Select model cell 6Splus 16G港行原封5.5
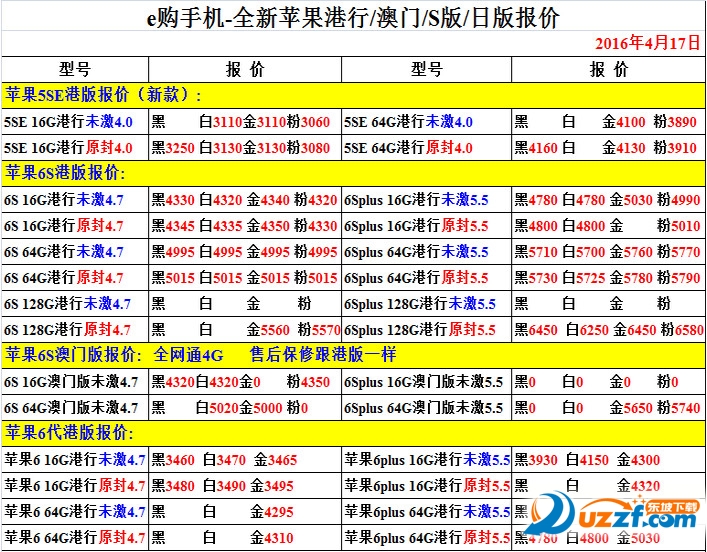This screenshot has width=707, height=552. pos(416,225)
